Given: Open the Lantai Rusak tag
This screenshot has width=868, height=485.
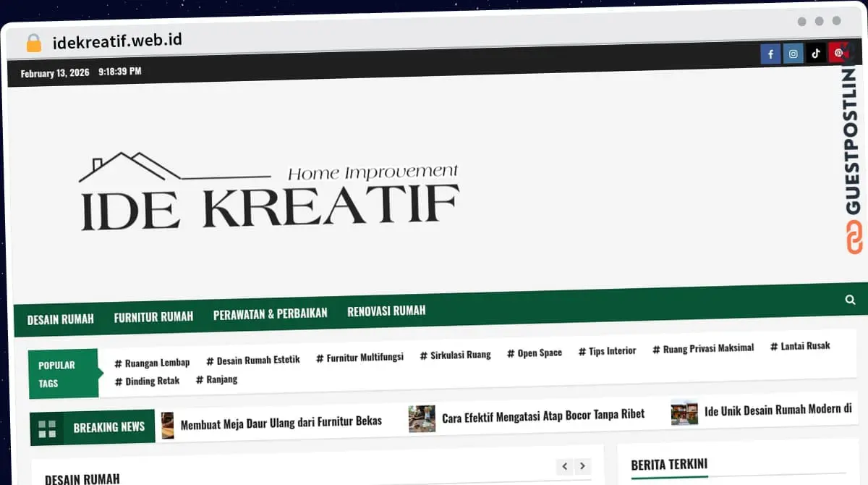Looking at the screenshot, I should (800, 346).
